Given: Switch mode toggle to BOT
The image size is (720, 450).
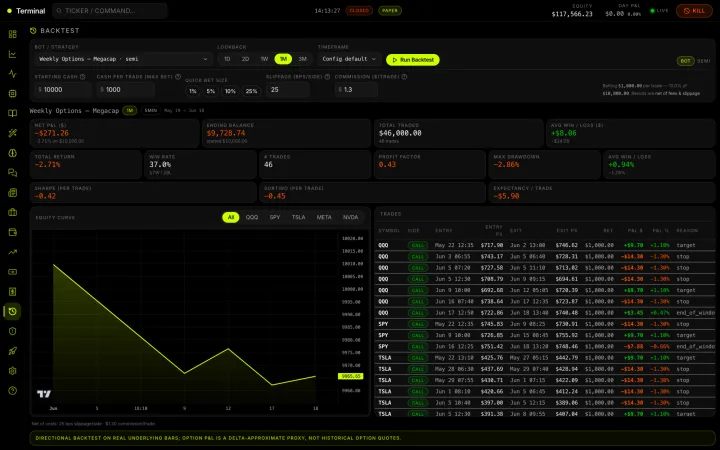Looking at the screenshot, I should pyautogui.click(x=686, y=61).
